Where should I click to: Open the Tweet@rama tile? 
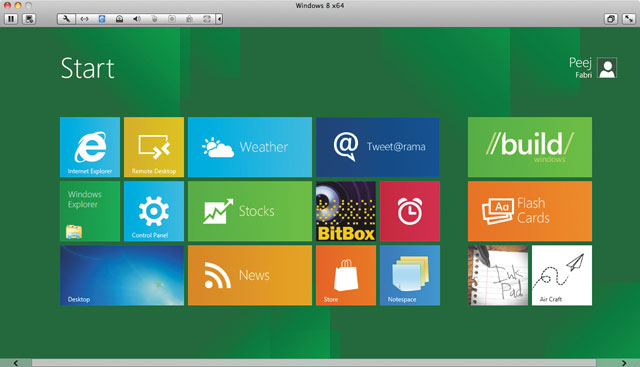coord(378,147)
